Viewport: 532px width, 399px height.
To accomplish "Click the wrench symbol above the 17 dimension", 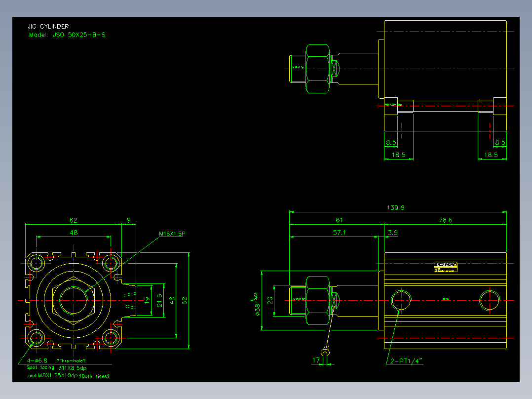I will pyautogui.click(x=325, y=351).
